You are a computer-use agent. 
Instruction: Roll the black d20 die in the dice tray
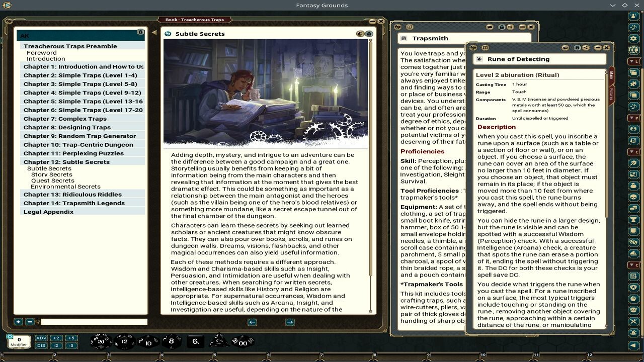[101, 342]
